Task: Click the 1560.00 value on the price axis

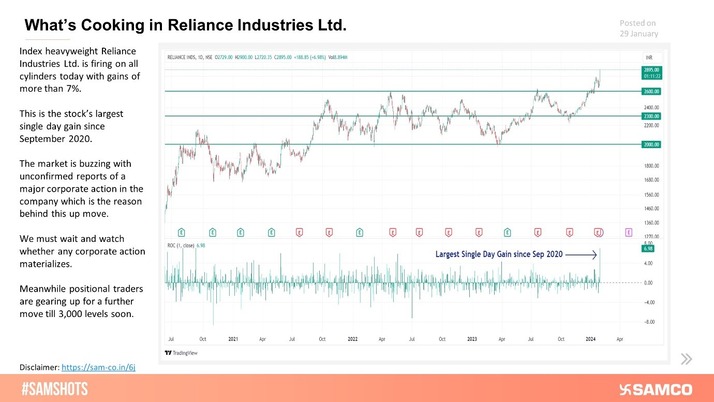Action: click(x=651, y=194)
